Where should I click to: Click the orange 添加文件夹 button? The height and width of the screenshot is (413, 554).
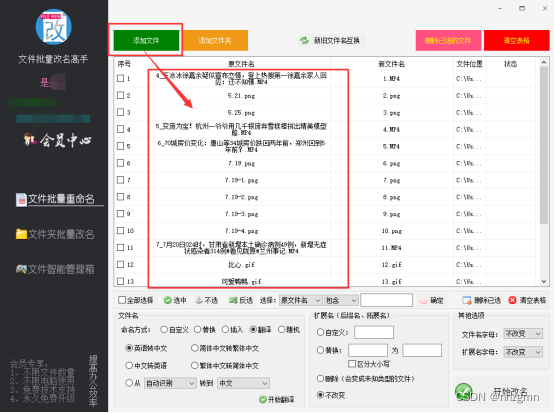point(215,40)
